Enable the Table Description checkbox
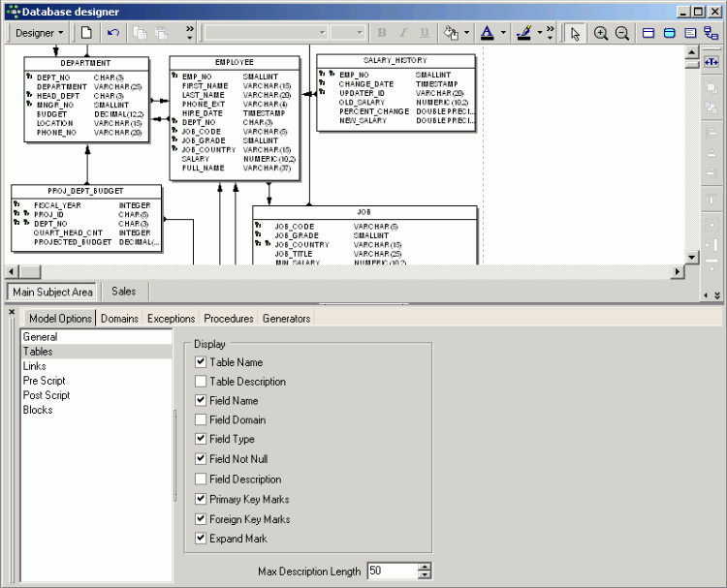727x588 pixels. point(201,382)
